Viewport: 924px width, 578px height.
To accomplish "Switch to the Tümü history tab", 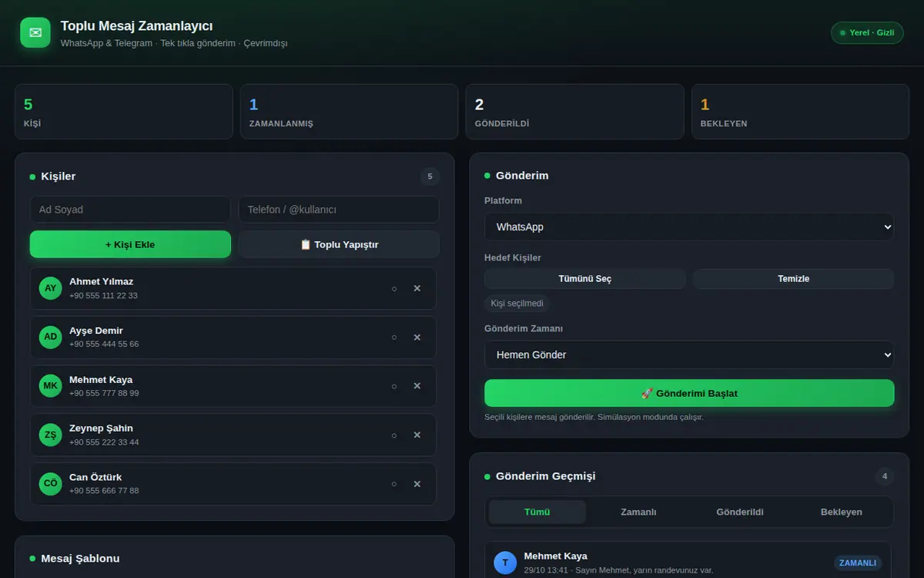I will (x=537, y=512).
